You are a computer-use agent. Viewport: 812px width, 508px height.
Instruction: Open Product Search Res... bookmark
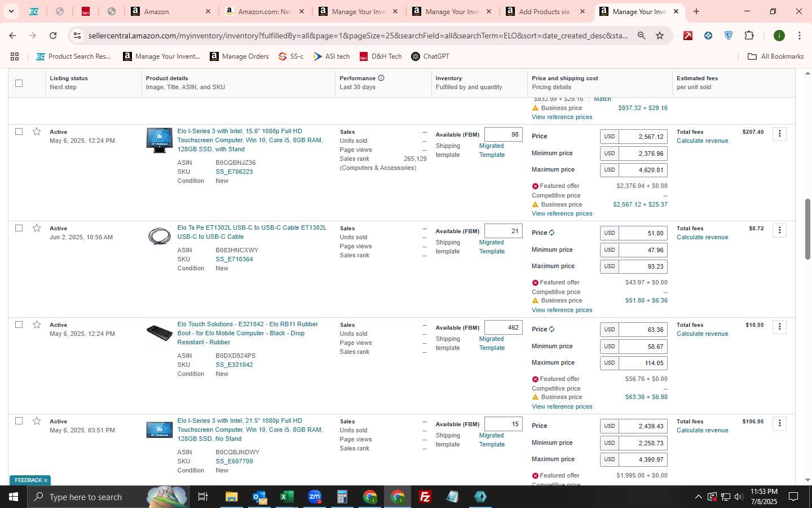coord(73,56)
